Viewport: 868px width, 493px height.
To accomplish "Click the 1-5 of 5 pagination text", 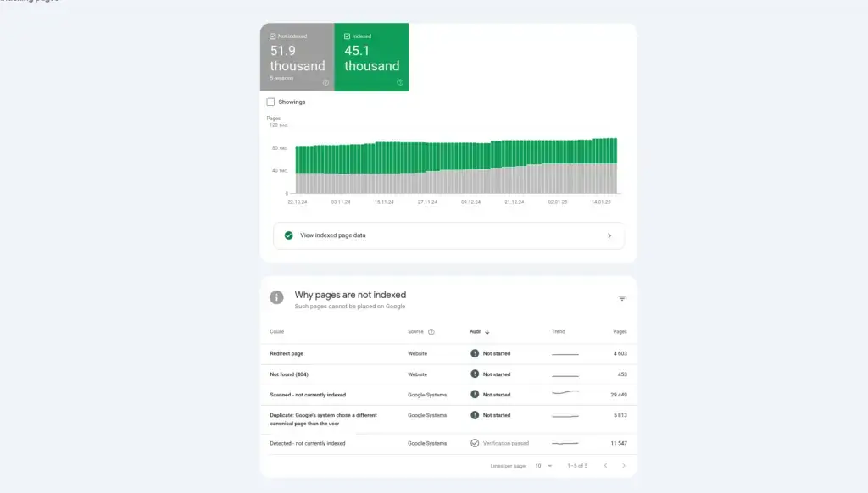I will click(577, 466).
